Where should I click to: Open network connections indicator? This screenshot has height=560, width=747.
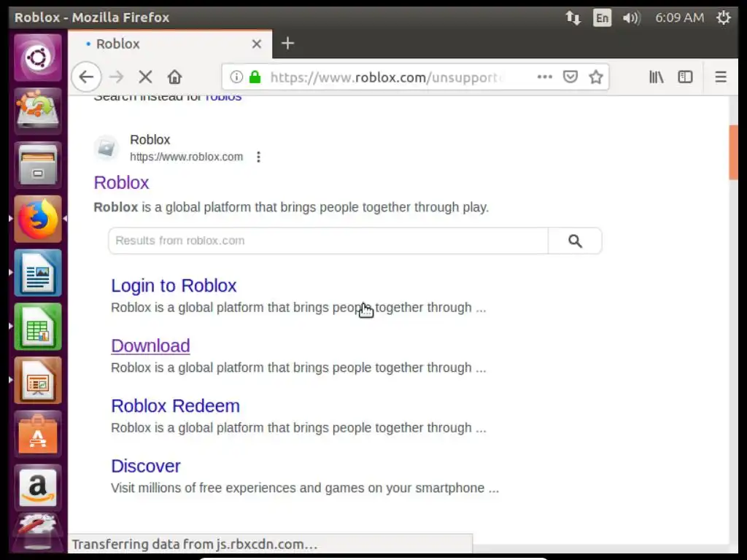pyautogui.click(x=573, y=17)
